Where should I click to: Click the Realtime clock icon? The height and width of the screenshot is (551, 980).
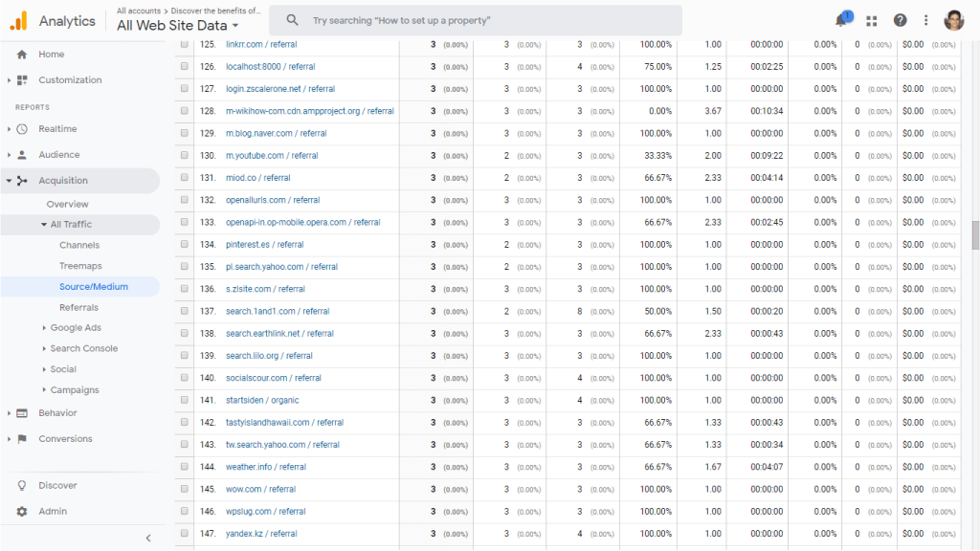point(22,129)
